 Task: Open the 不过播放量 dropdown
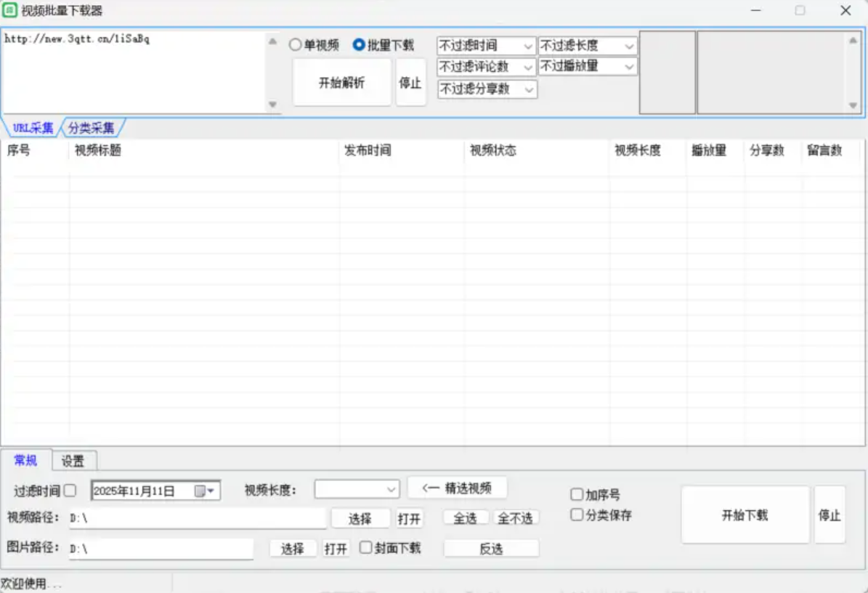click(x=588, y=66)
